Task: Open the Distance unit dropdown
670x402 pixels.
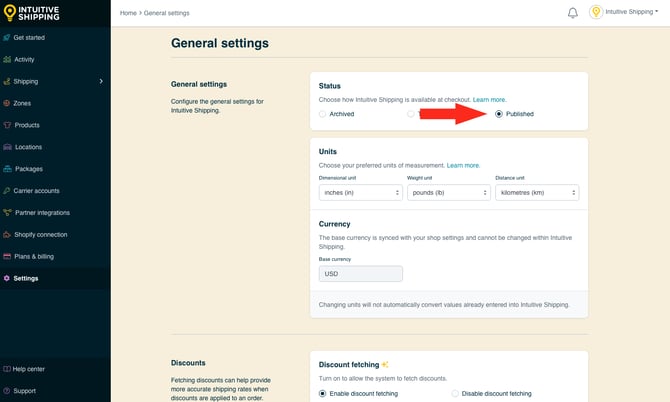Action: click(x=537, y=193)
